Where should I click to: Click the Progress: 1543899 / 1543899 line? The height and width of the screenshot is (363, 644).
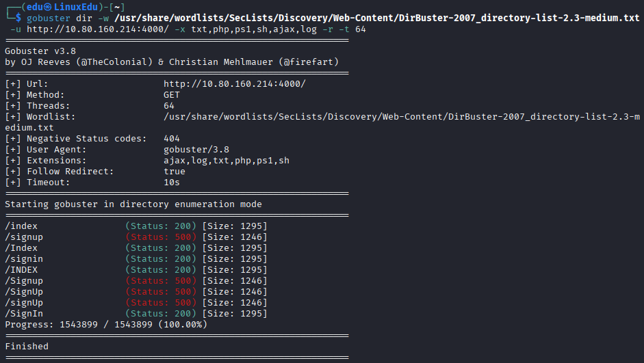(x=106, y=325)
